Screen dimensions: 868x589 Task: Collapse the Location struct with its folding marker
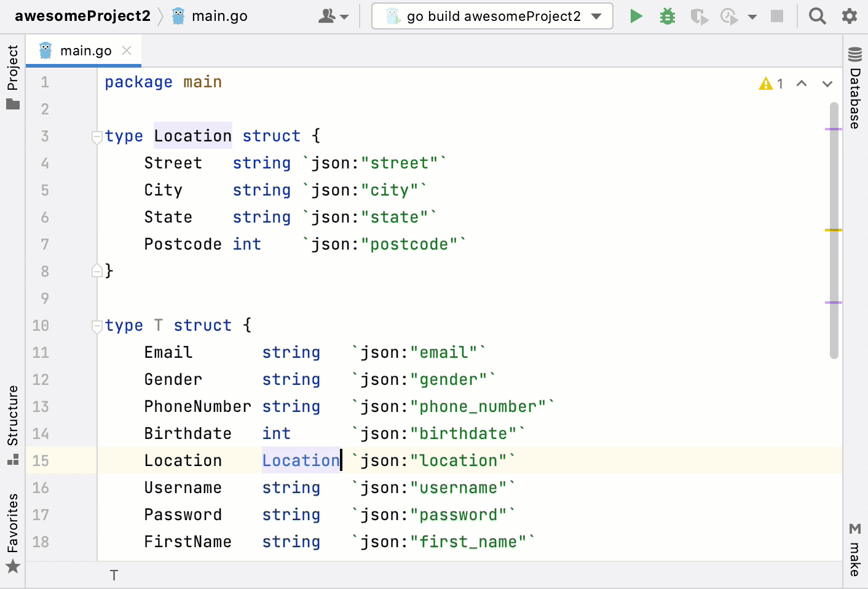pyautogui.click(x=97, y=136)
